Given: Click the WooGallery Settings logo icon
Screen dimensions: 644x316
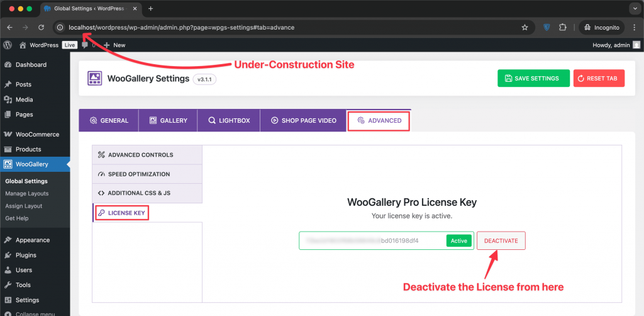Looking at the screenshot, I should click(x=94, y=79).
